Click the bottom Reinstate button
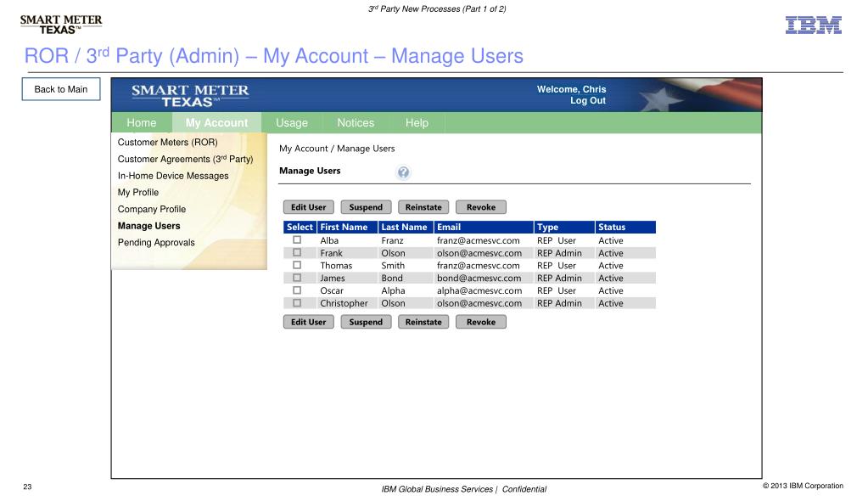The height and width of the screenshot is (501, 868). coord(423,322)
